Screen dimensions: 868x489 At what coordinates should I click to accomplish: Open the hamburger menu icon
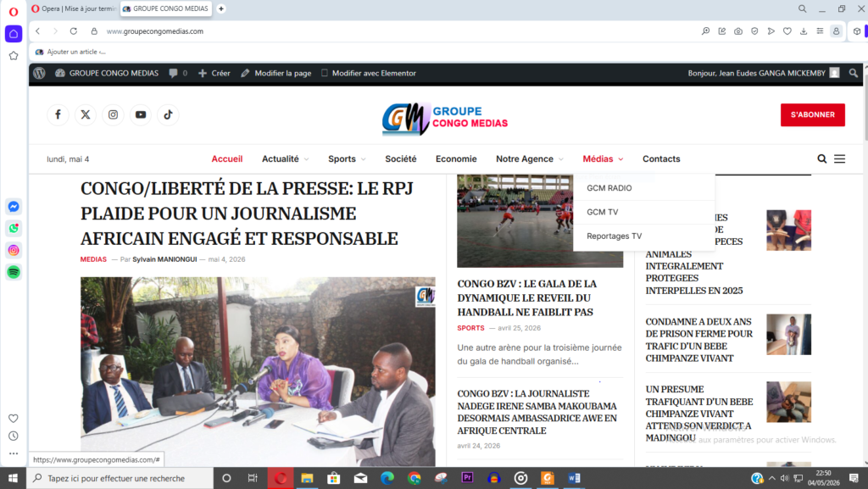[840, 158]
